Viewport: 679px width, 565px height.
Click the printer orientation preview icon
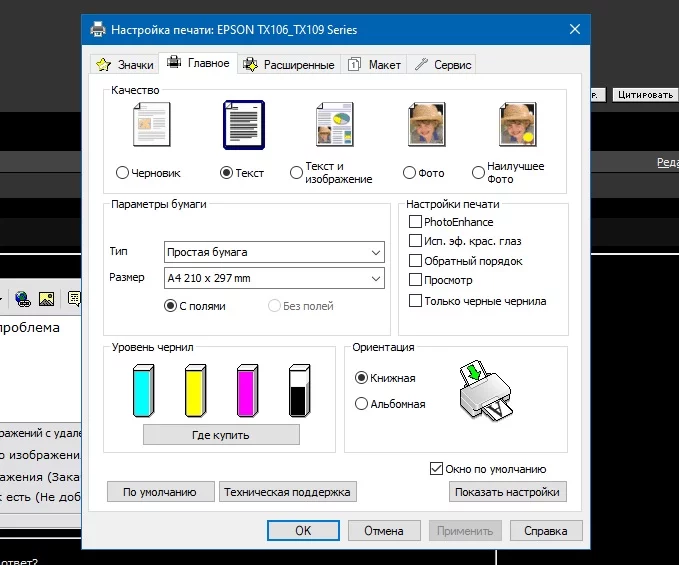[485, 390]
